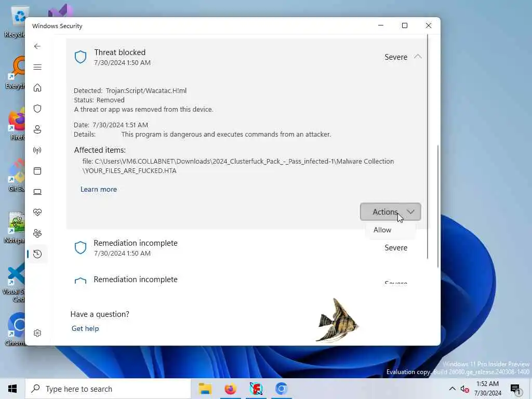
Task: Click the Severe label on Threat blocked
Action: (395, 57)
